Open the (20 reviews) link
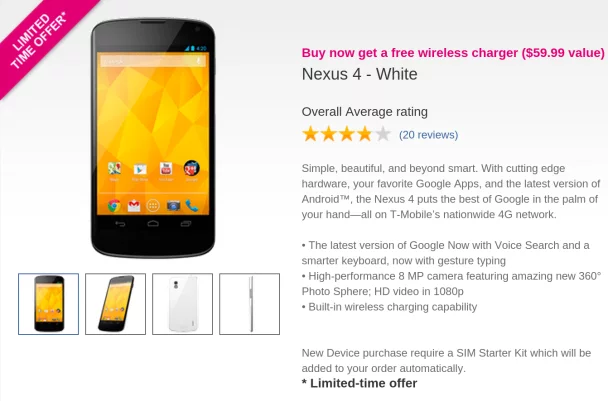 pyautogui.click(x=428, y=135)
